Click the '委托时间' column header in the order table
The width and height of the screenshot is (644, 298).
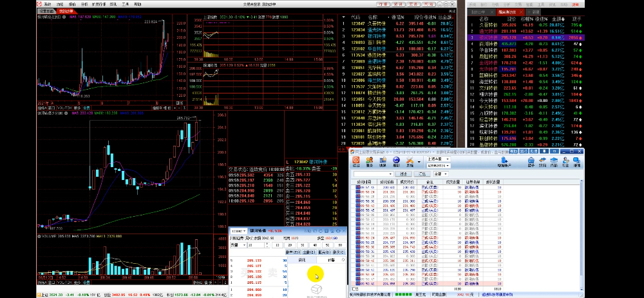(365, 181)
